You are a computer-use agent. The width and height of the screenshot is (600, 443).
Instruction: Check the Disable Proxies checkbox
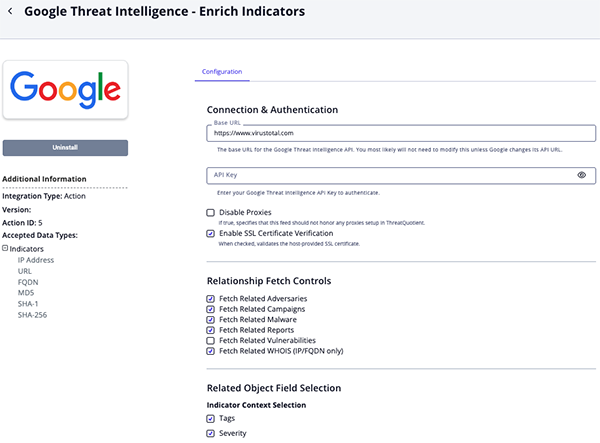pyautogui.click(x=210, y=213)
